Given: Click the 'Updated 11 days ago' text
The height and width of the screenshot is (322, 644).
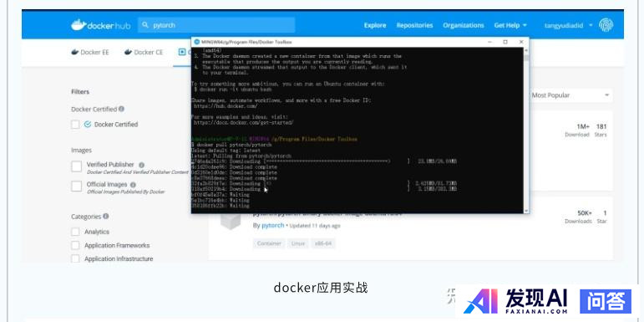Looking at the screenshot, I should 315,226.
